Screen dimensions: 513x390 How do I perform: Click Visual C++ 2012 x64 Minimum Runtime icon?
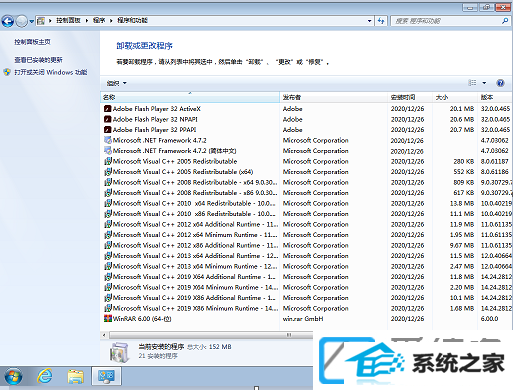(107, 235)
